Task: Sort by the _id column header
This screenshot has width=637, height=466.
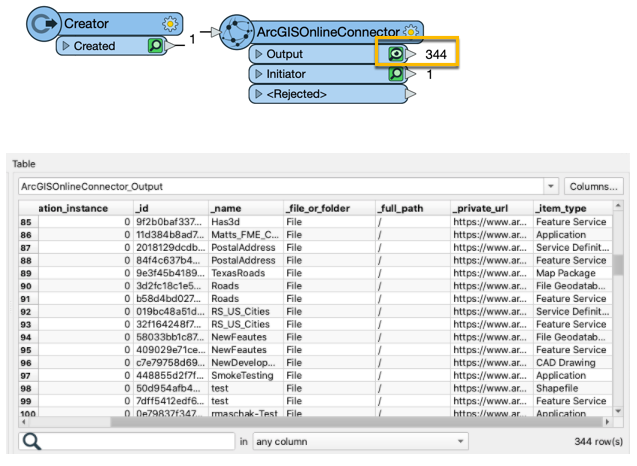Action: (x=171, y=208)
